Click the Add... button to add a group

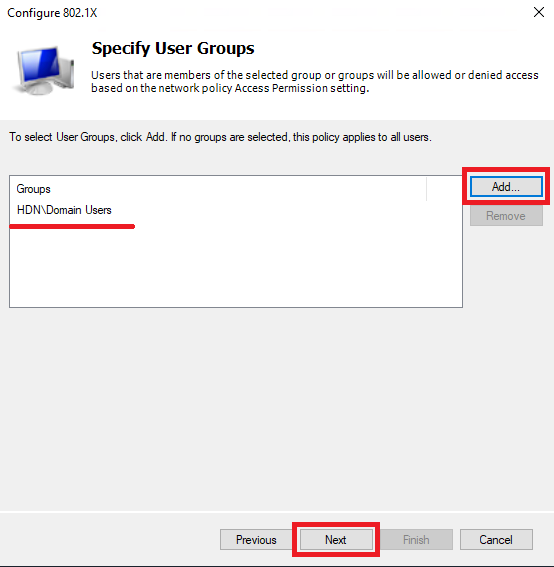point(506,187)
